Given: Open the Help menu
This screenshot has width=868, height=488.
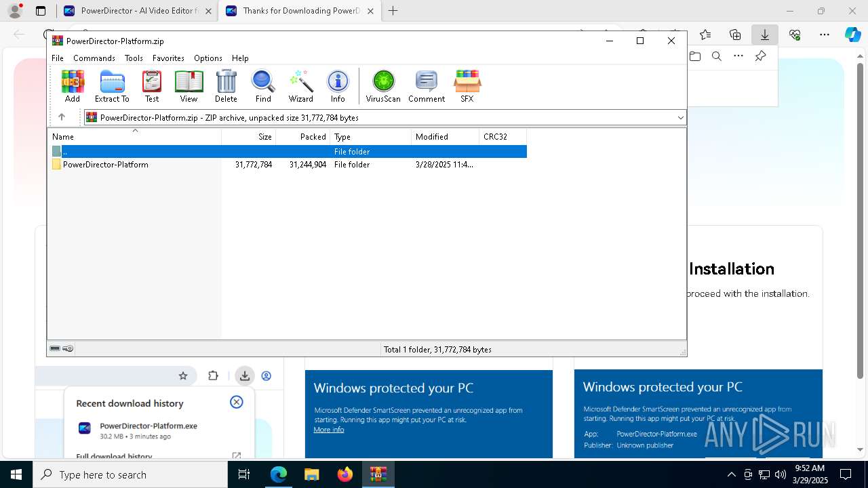Looking at the screenshot, I should pyautogui.click(x=240, y=58).
